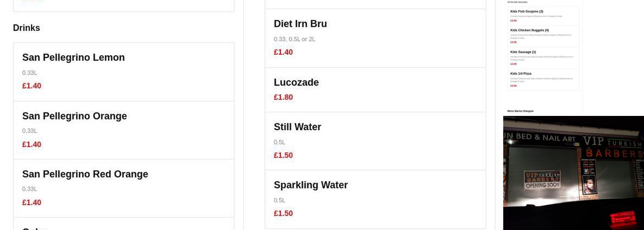Click the Drinks section heading
This screenshot has height=230, width=644.
click(x=27, y=28)
